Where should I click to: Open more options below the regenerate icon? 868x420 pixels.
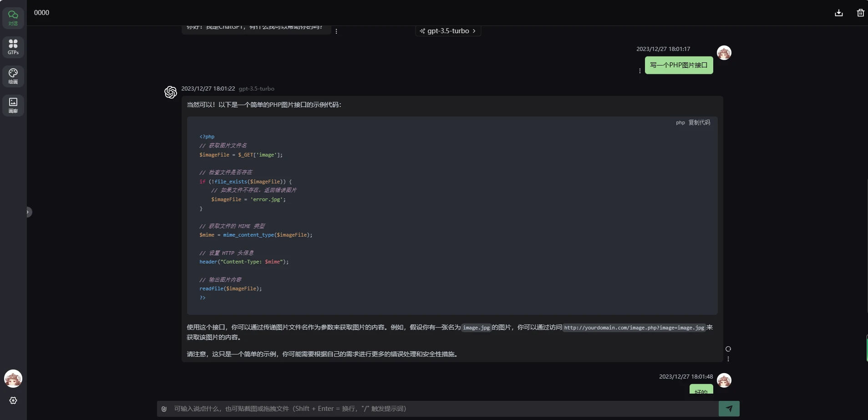(728, 359)
